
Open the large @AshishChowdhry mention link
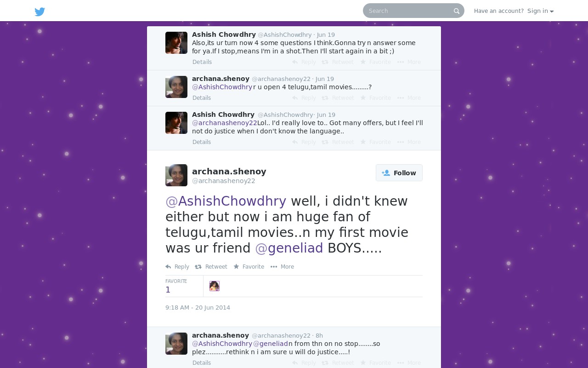click(x=226, y=201)
